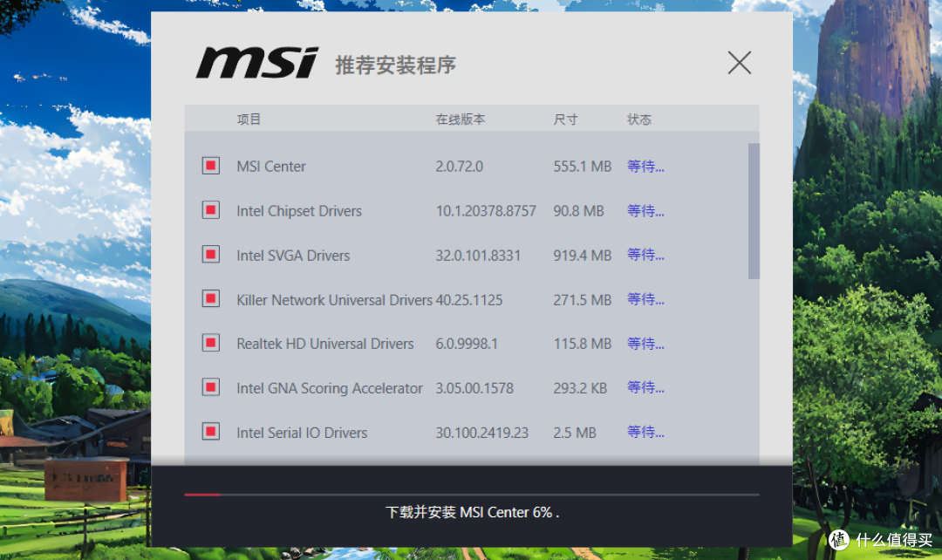Click version 3.05.00.1578 cell
The image size is (942, 560).
click(474, 388)
